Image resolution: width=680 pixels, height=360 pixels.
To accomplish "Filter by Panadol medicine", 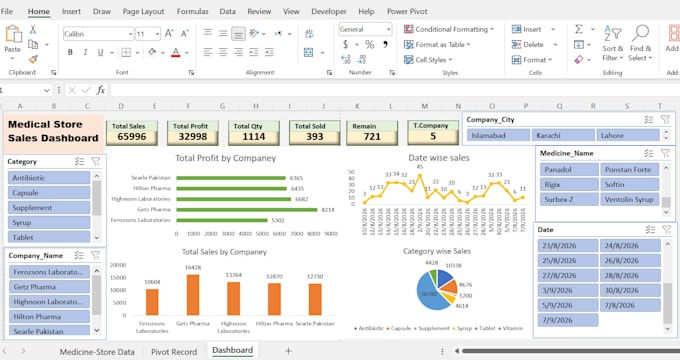I will tap(569, 169).
